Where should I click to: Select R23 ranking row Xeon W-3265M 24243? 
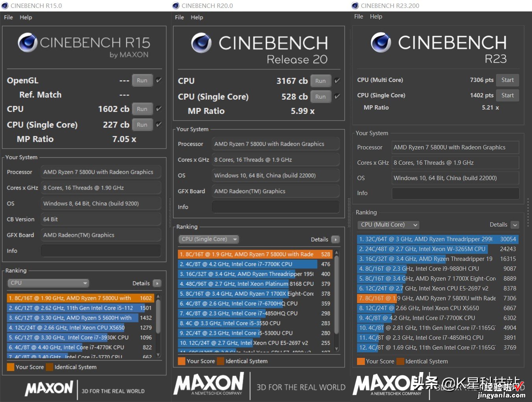click(x=438, y=249)
